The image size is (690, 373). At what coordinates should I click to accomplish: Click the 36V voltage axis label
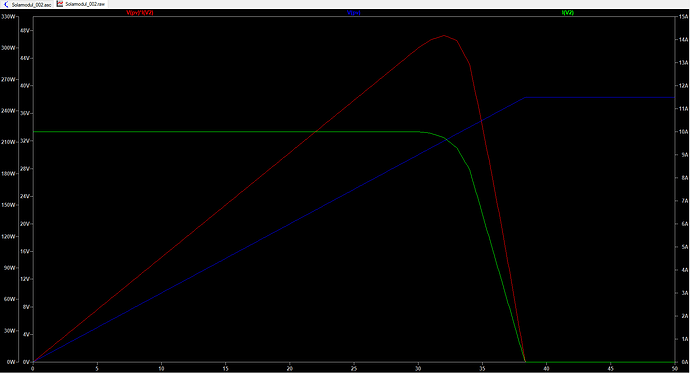pyautogui.click(x=25, y=113)
